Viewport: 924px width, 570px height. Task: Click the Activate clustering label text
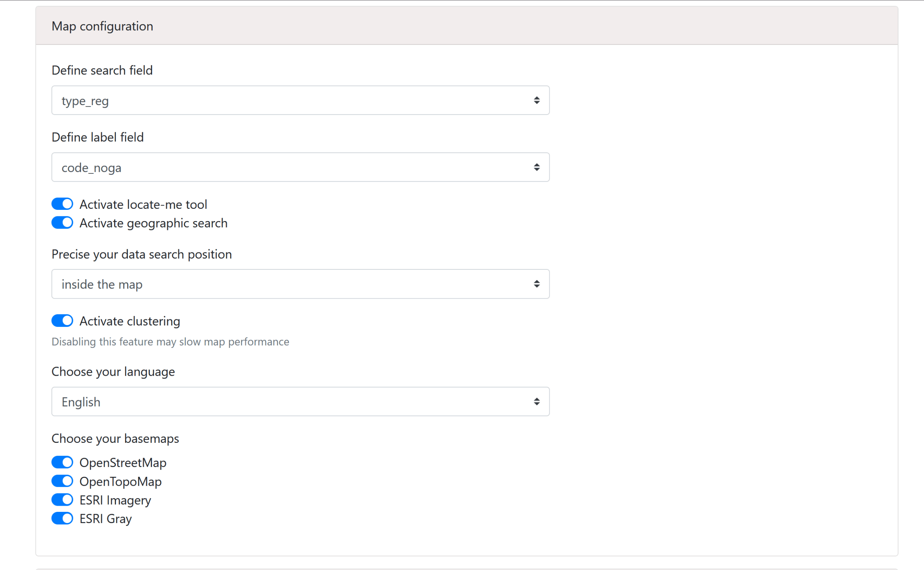[130, 321]
